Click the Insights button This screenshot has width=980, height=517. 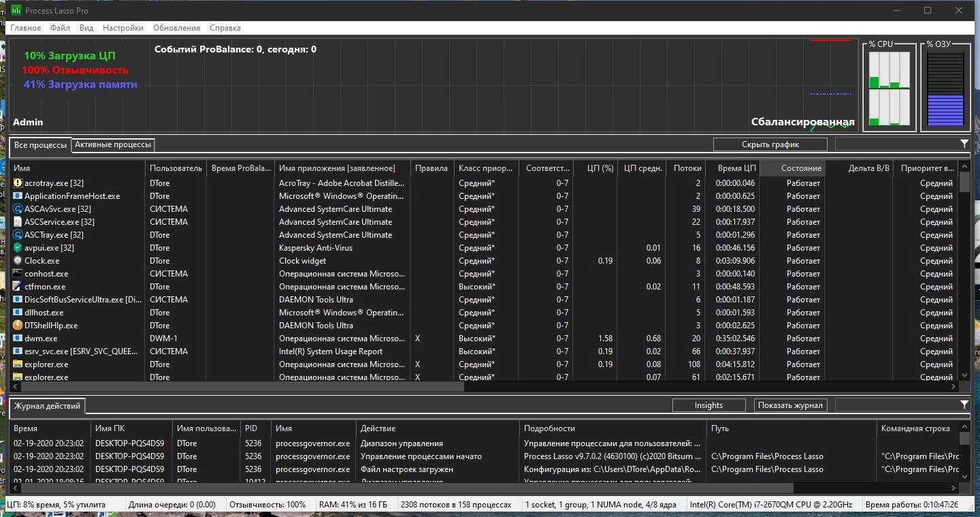pos(708,405)
